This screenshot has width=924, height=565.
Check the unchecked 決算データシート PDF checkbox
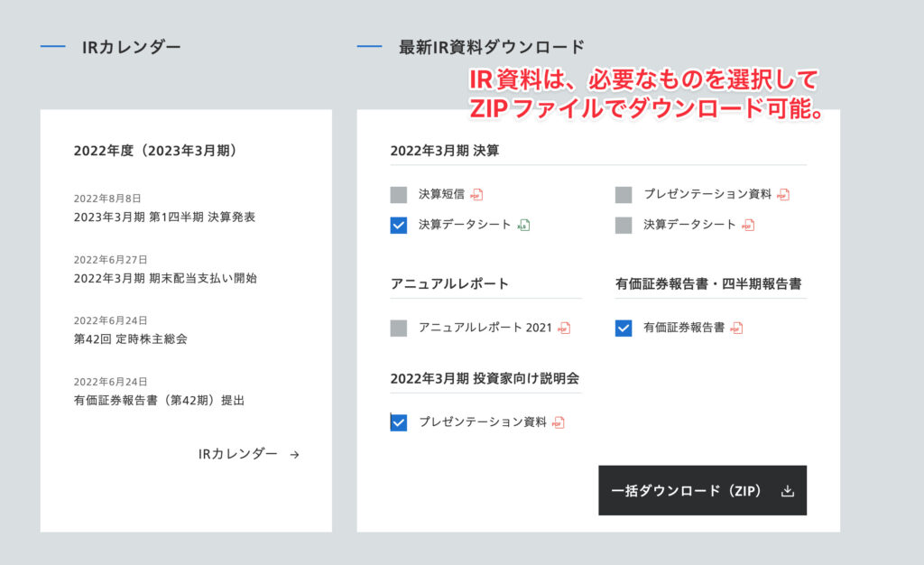pyautogui.click(x=624, y=226)
